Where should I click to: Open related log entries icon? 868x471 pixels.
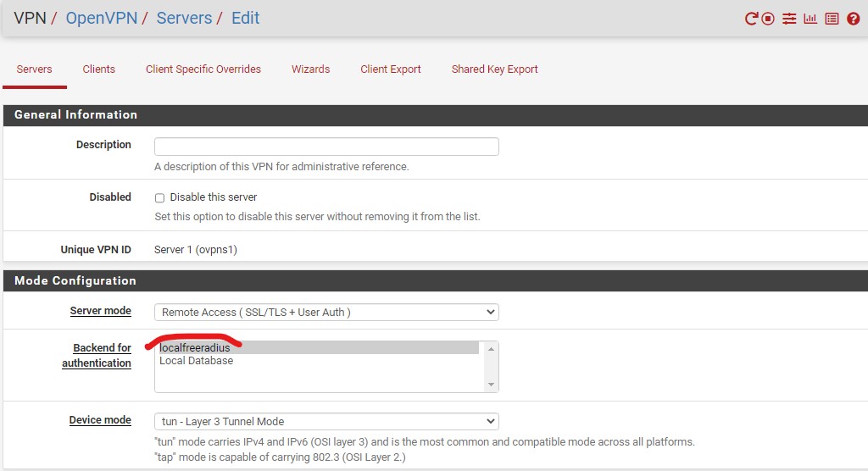[x=832, y=19]
